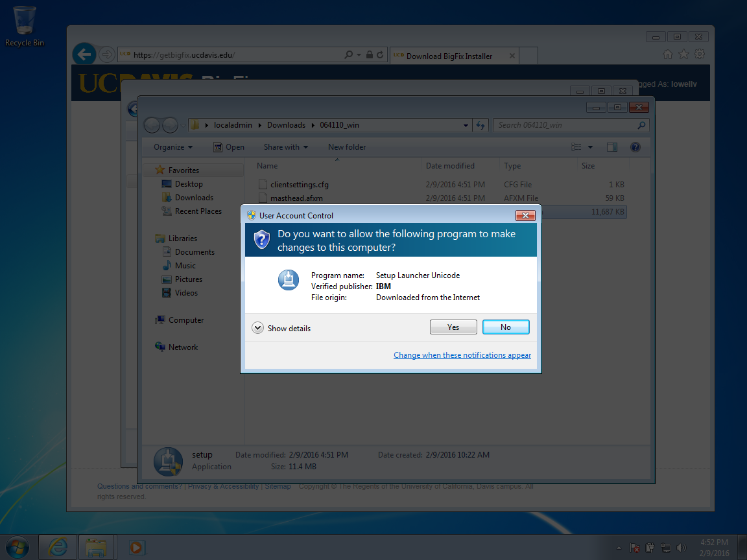Open the Organize menu in Explorer
Image resolution: width=747 pixels, height=560 pixels.
coord(173,147)
